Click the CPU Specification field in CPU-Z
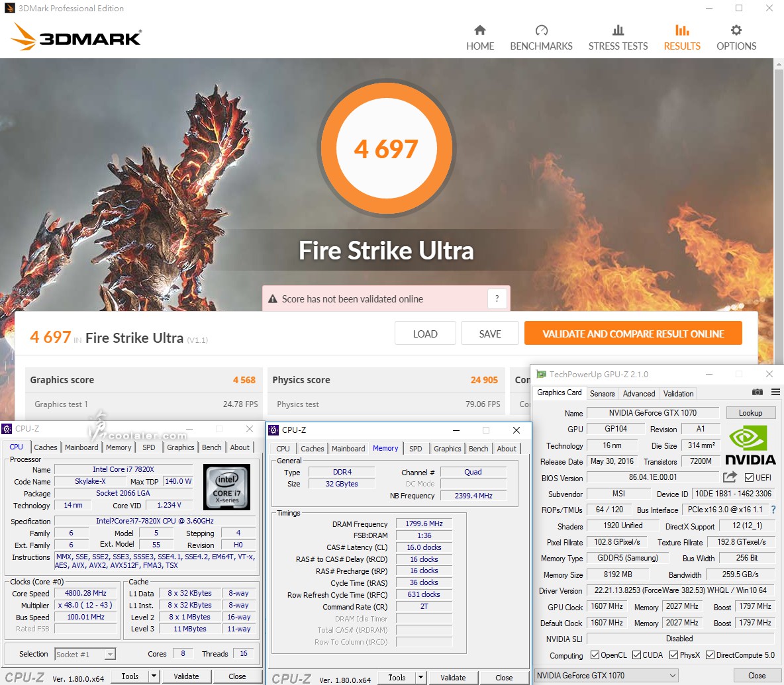The height and width of the screenshot is (685, 784). click(155, 521)
